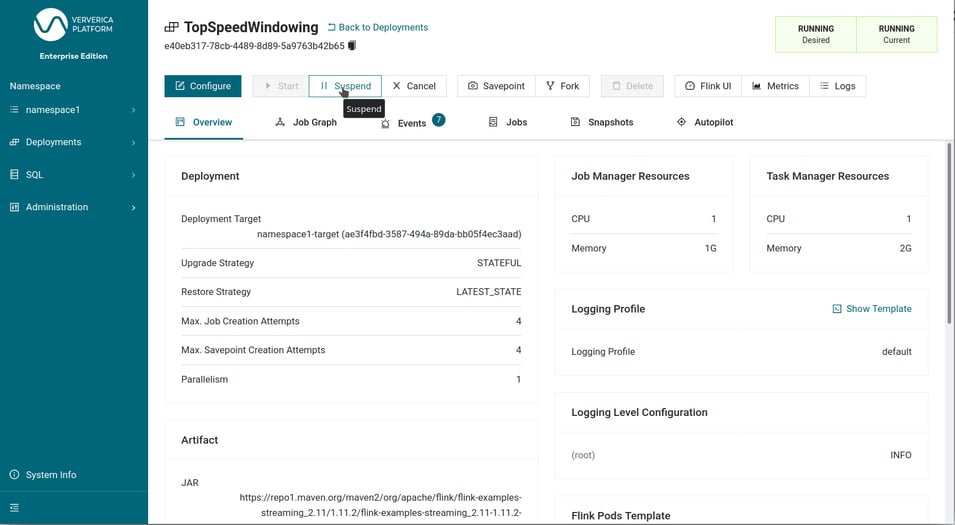Image resolution: width=955 pixels, height=525 pixels.
Task: Expand SQL menu chevron
Action: pyautogui.click(x=133, y=175)
